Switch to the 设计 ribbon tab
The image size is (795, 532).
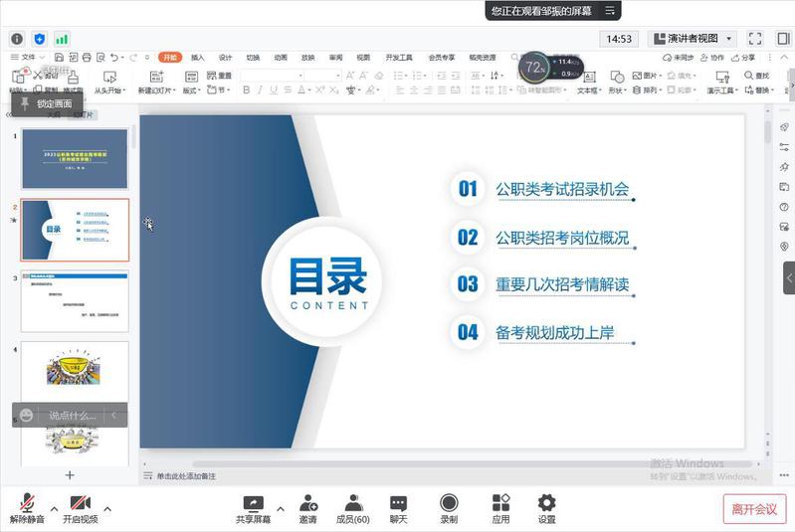pyautogui.click(x=226, y=58)
